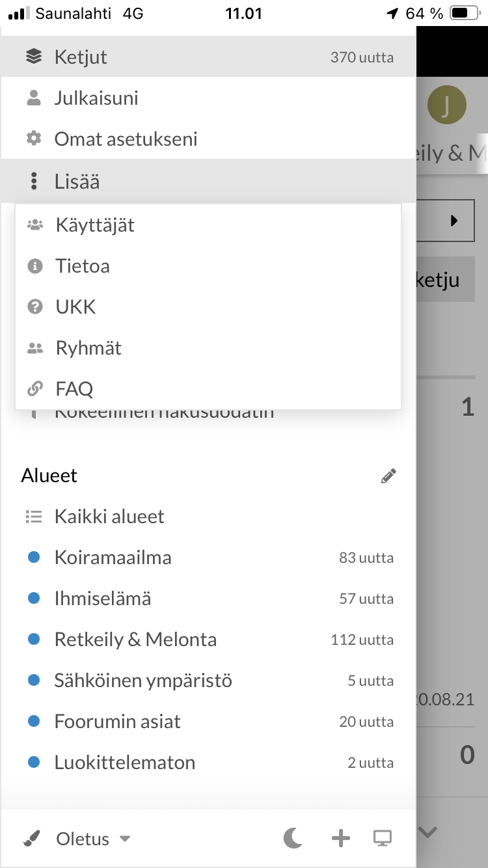488x868 pixels.
Task: Toggle dark mode with the moon icon
Action: coord(293,839)
